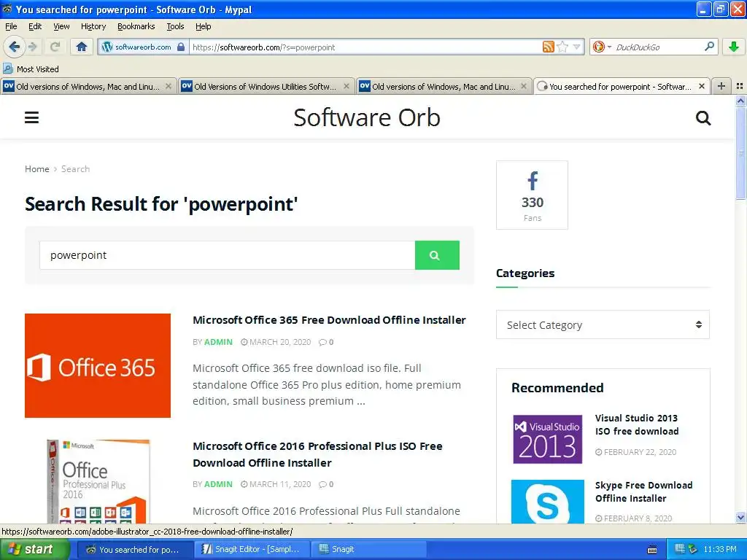Click the vertical scrollbar thumb
The height and width of the screenshot is (560, 747).
740,153
